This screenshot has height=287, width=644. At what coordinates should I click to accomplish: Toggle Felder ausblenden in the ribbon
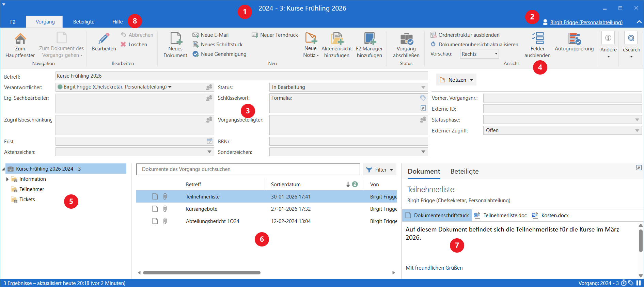point(537,39)
